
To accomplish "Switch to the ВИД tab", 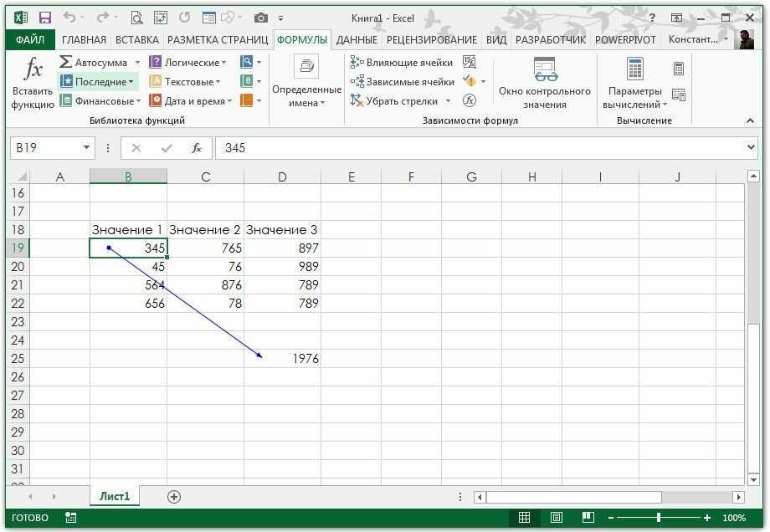I will [496, 40].
